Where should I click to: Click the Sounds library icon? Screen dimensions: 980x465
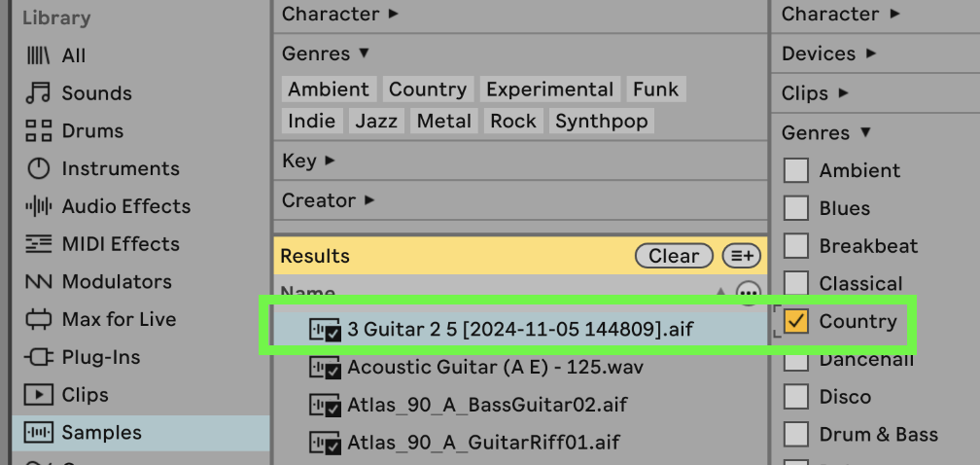pyautogui.click(x=38, y=93)
